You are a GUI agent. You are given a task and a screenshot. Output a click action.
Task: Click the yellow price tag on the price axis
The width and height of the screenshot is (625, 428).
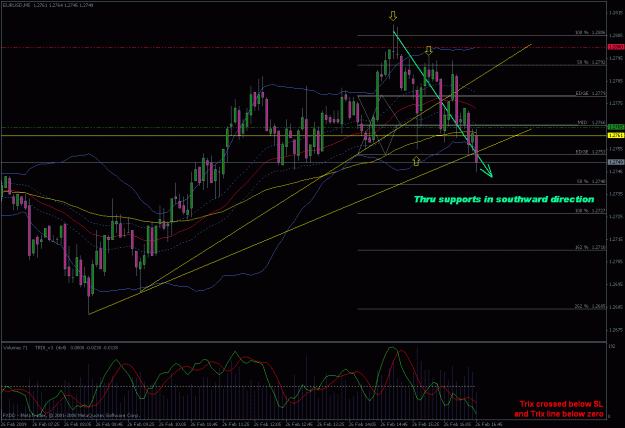pyautogui.click(x=616, y=135)
